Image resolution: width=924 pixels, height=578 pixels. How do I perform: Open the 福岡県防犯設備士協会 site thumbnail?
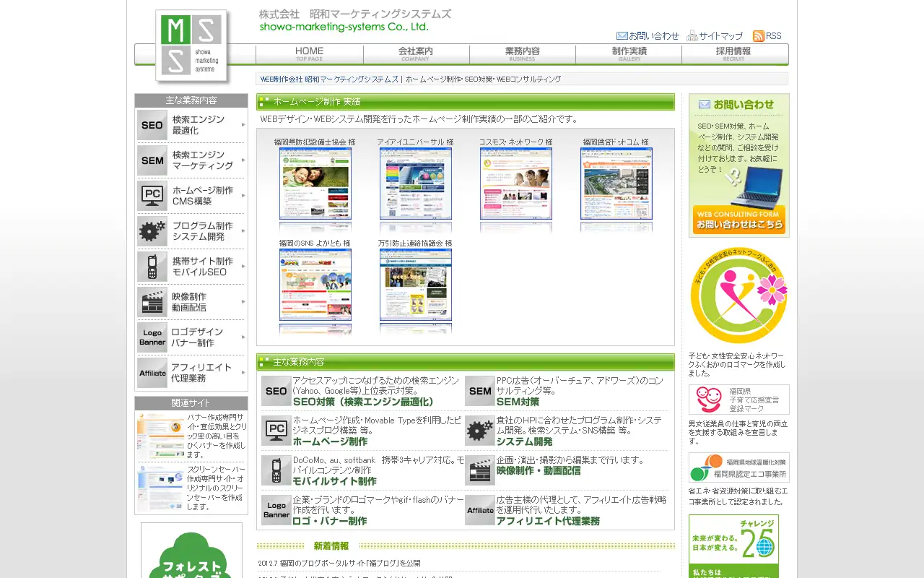(315, 184)
